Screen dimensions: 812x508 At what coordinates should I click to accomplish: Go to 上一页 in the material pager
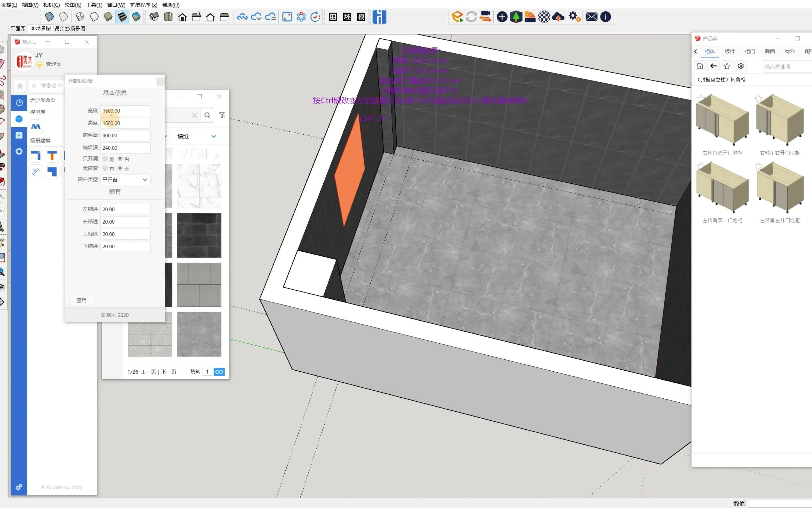149,372
